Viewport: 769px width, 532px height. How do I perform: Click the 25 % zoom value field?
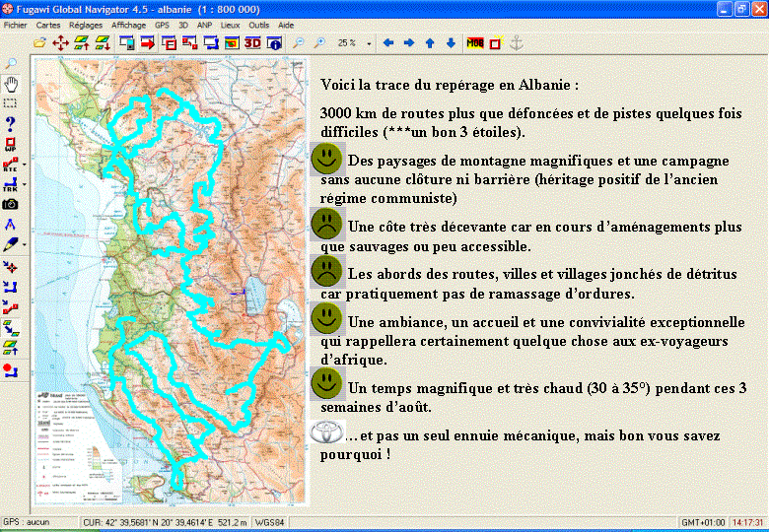(347, 43)
